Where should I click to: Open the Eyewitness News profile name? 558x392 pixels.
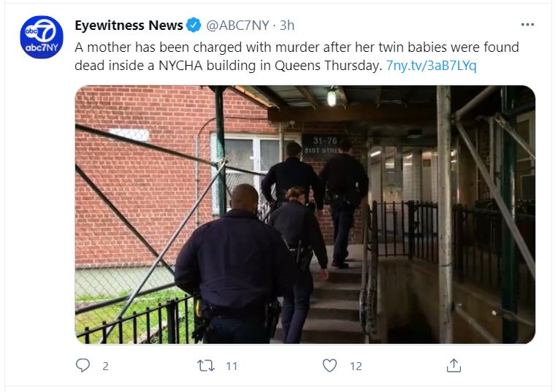tap(129, 26)
